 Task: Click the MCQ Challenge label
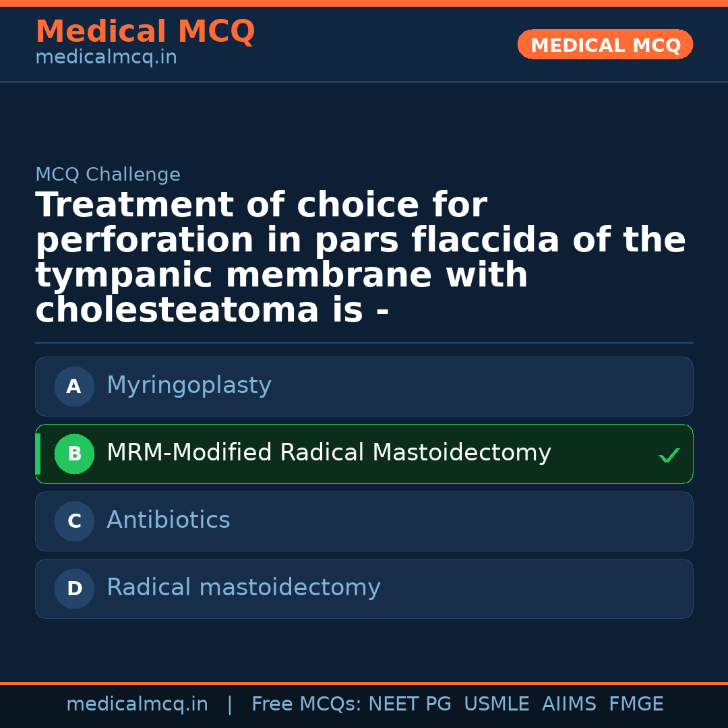click(108, 175)
